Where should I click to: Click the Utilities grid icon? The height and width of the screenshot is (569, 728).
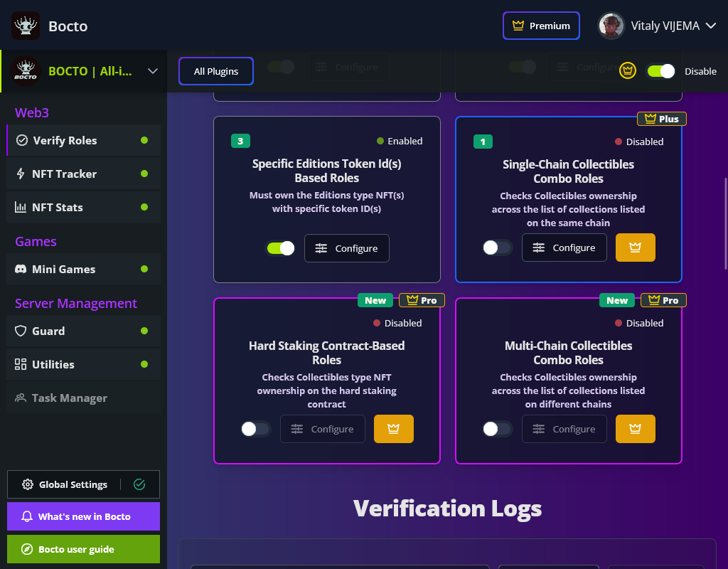(21, 364)
